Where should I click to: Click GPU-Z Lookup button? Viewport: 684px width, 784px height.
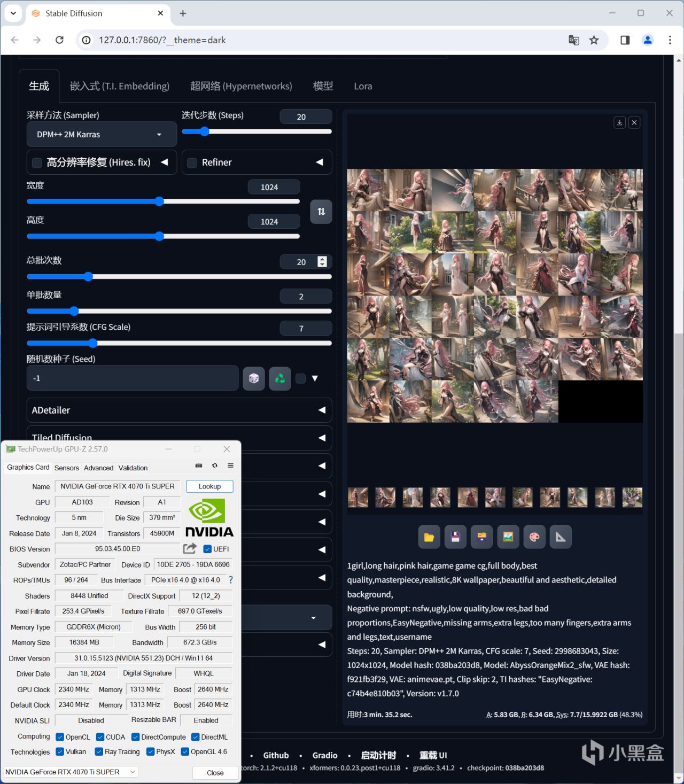click(x=209, y=486)
